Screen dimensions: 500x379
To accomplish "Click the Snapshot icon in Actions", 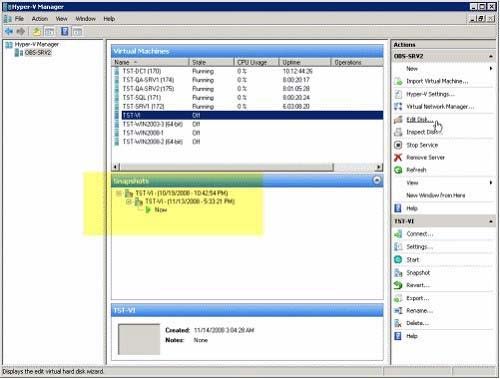I will click(x=398, y=273).
